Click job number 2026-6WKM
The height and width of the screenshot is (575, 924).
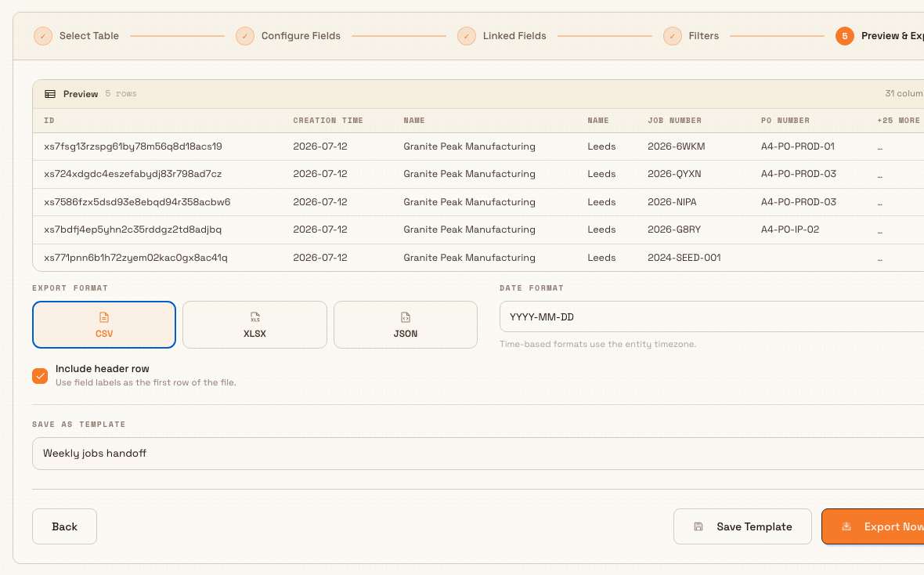pyautogui.click(x=676, y=146)
